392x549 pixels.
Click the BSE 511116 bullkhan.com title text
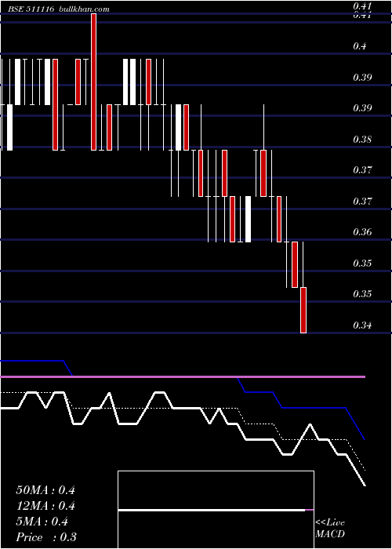tap(59, 9)
